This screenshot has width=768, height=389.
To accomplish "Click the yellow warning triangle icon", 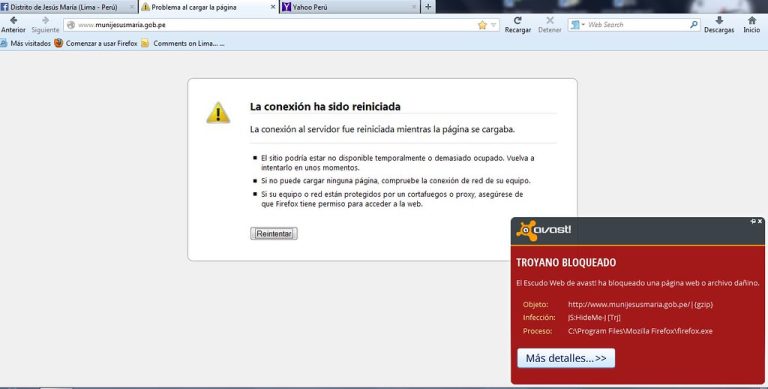I will coord(218,113).
